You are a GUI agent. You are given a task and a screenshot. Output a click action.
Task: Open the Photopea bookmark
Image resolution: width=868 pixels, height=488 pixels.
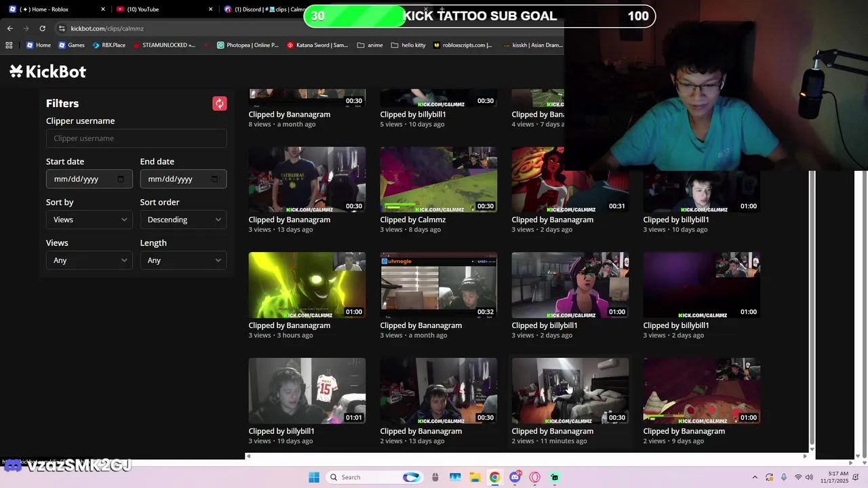[x=248, y=45]
